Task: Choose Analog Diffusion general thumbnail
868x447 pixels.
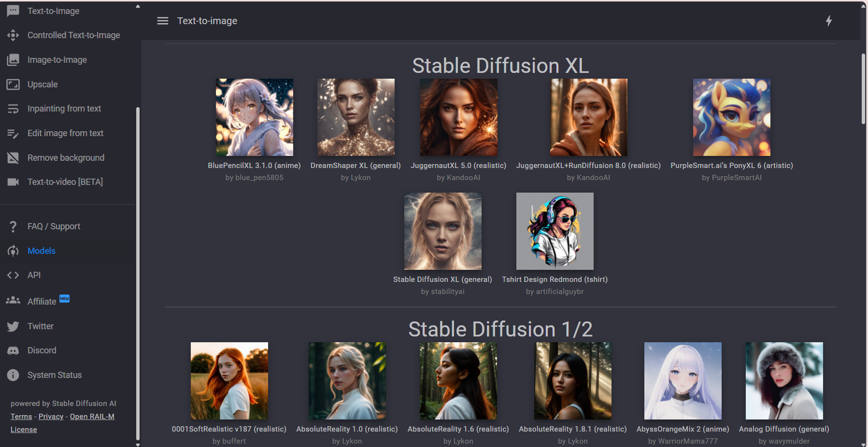Action: coord(784,381)
